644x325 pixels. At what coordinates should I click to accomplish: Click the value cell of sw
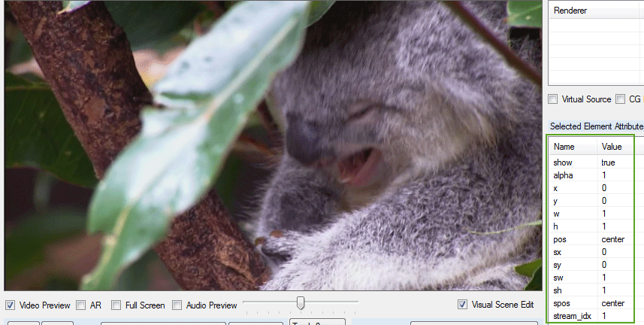pyautogui.click(x=615, y=278)
